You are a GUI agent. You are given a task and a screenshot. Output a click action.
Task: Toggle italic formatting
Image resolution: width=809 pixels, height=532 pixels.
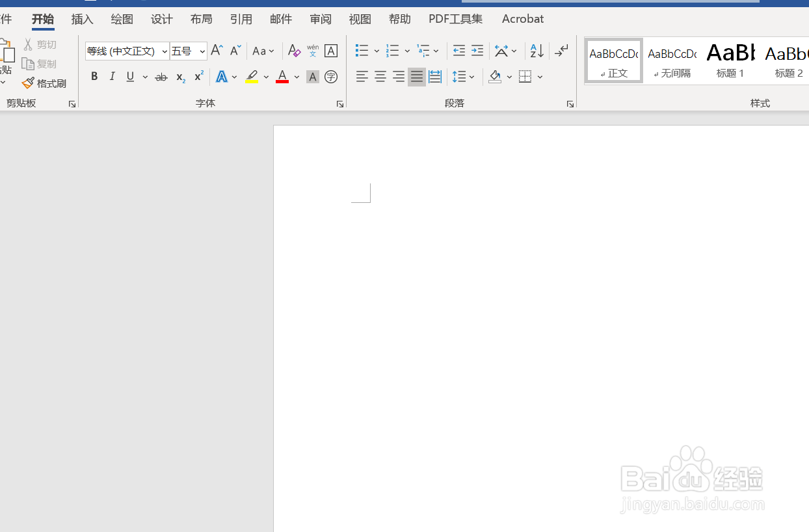[x=112, y=77]
